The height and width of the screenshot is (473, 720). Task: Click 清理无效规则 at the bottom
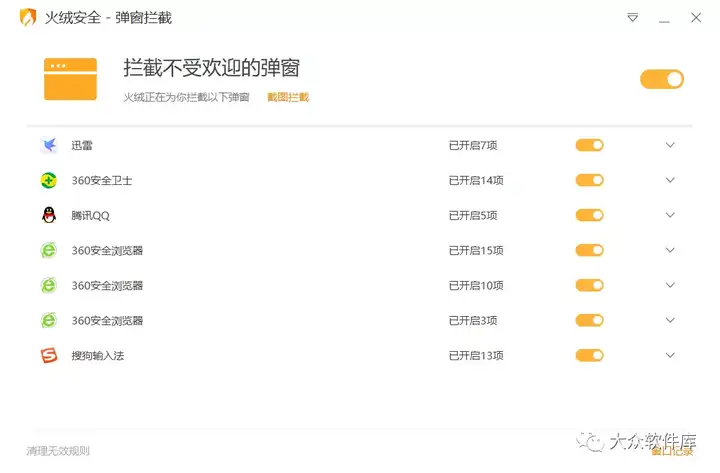point(58,451)
